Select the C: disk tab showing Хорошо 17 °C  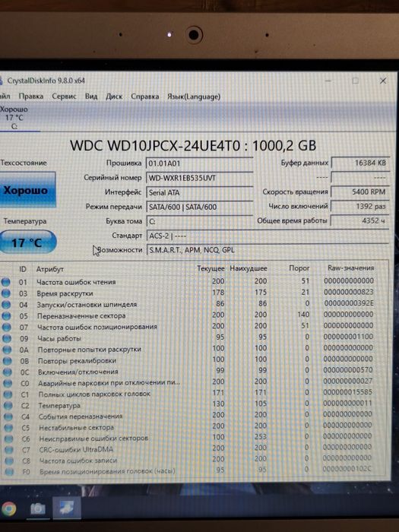15,118
